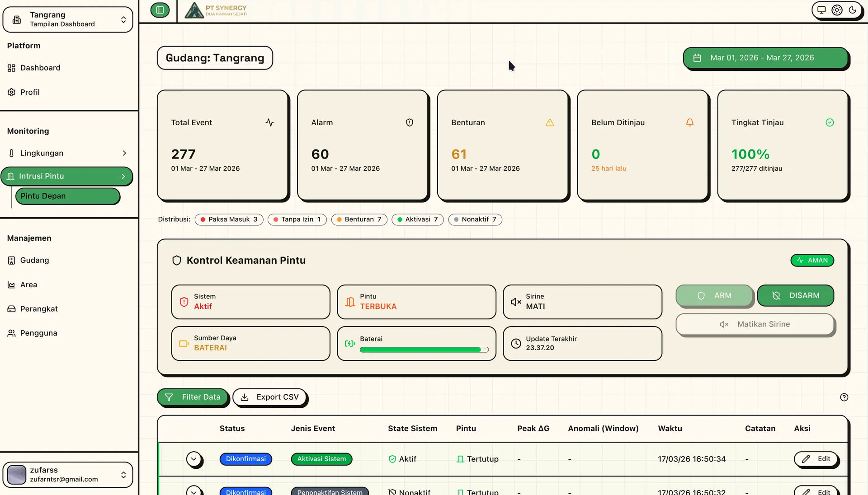Open the Filter Data panel
This screenshot has width=868, height=495.
[x=193, y=397]
